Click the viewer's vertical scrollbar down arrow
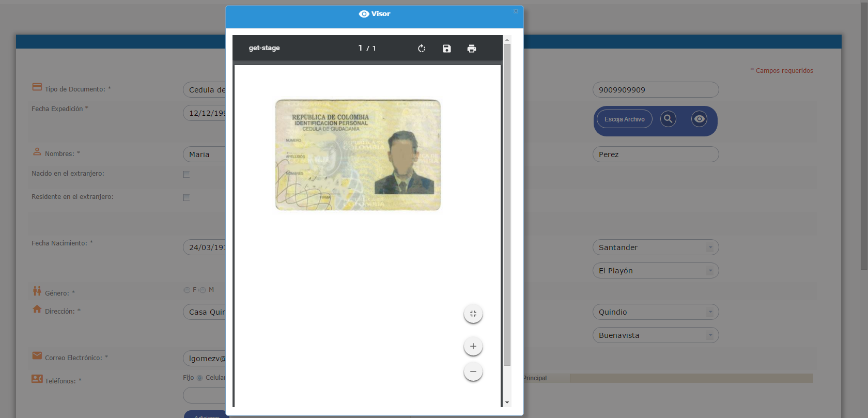This screenshot has height=418, width=868. click(x=507, y=402)
